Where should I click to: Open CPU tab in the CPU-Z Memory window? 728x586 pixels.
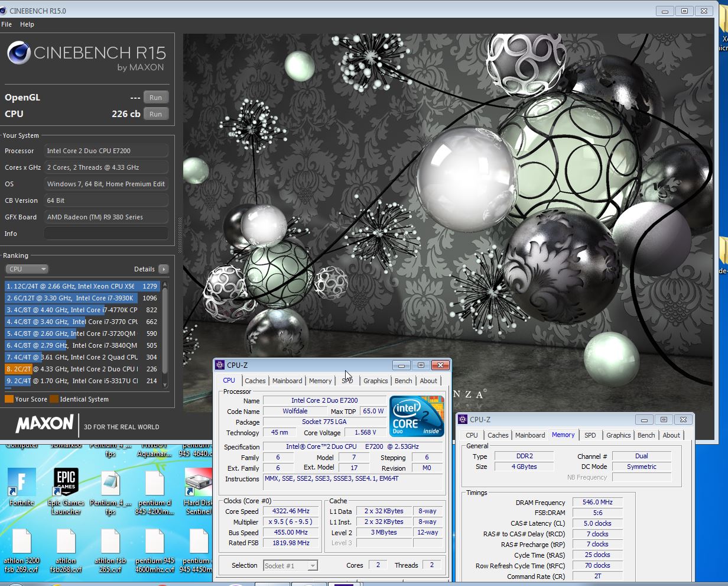coord(472,435)
